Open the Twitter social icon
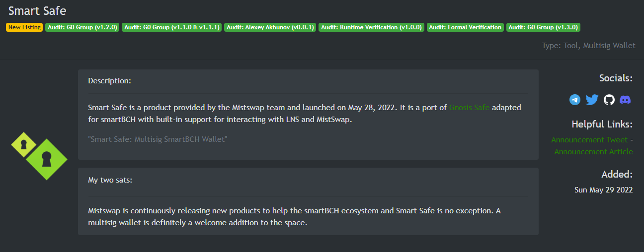 point(592,100)
